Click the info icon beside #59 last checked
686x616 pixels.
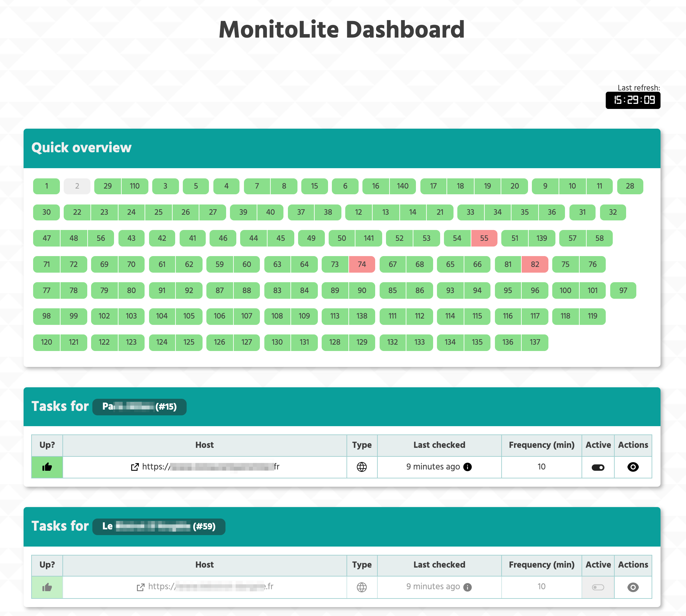pos(468,587)
